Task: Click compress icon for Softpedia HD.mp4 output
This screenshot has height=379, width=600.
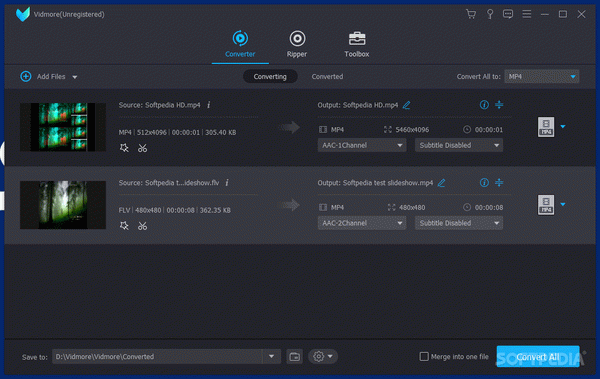Action: (x=499, y=105)
